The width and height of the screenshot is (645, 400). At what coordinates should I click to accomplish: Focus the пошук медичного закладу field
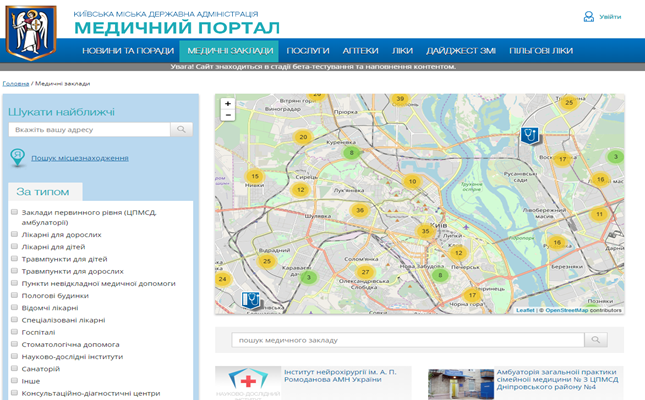408,340
